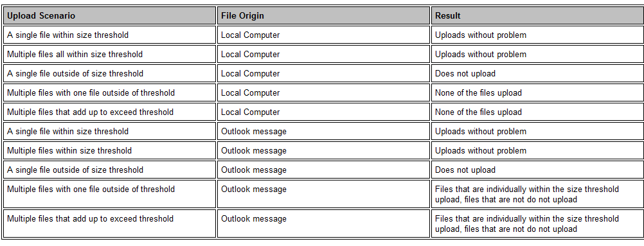This screenshot has height=246, width=644.
Task: Click the last 'A single file outside of size threshold' cell
Action: (x=109, y=170)
